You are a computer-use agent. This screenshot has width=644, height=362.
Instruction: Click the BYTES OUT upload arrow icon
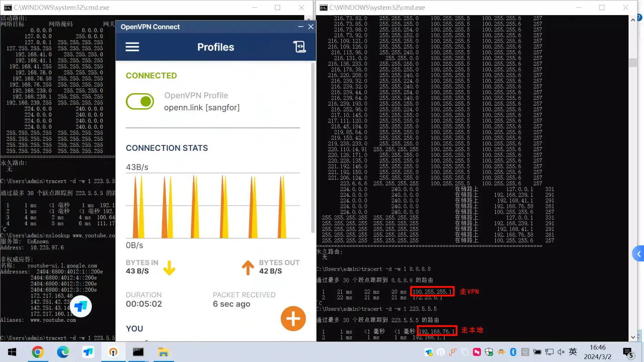pos(248,268)
